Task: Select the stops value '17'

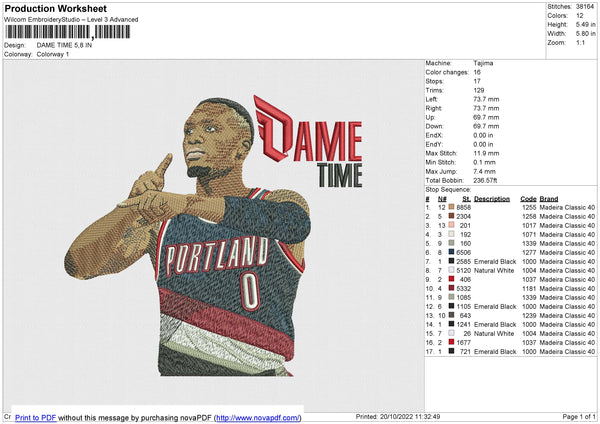Action: coord(477,81)
